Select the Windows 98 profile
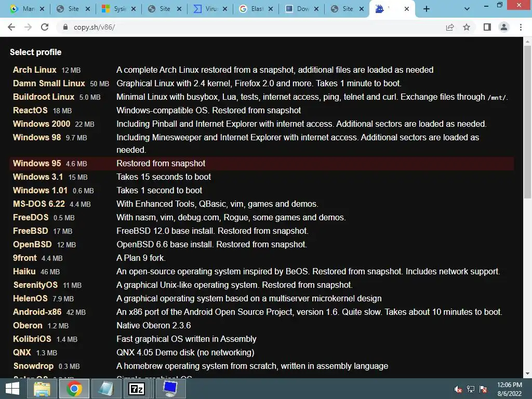Image resolution: width=532 pixels, height=399 pixels. tap(37, 137)
